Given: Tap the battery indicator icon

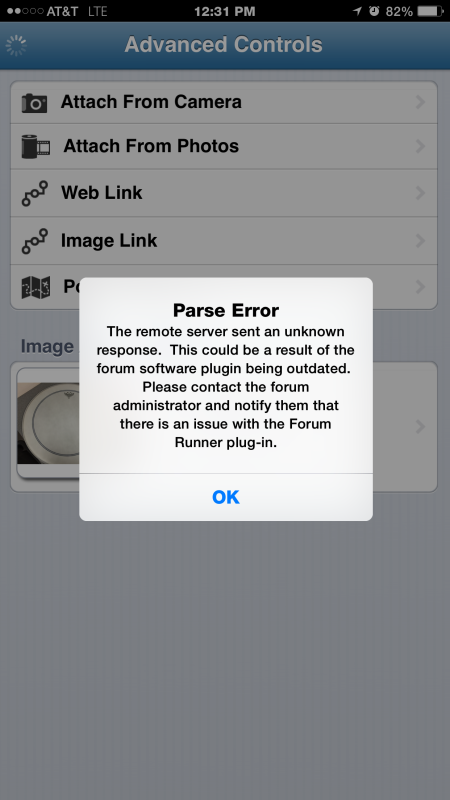Looking at the screenshot, I should tap(430, 11).
